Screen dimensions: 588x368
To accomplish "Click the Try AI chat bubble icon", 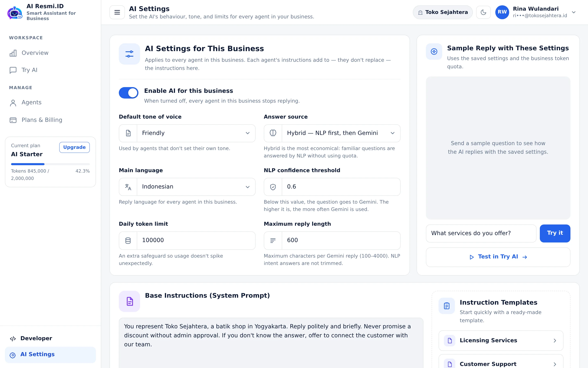I will pos(13,70).
